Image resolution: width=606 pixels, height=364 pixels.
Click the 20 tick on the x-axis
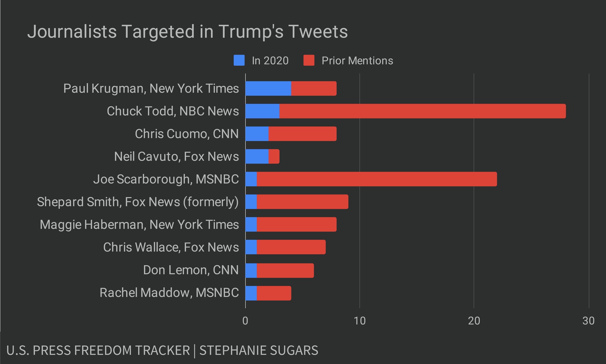[474, 321]
